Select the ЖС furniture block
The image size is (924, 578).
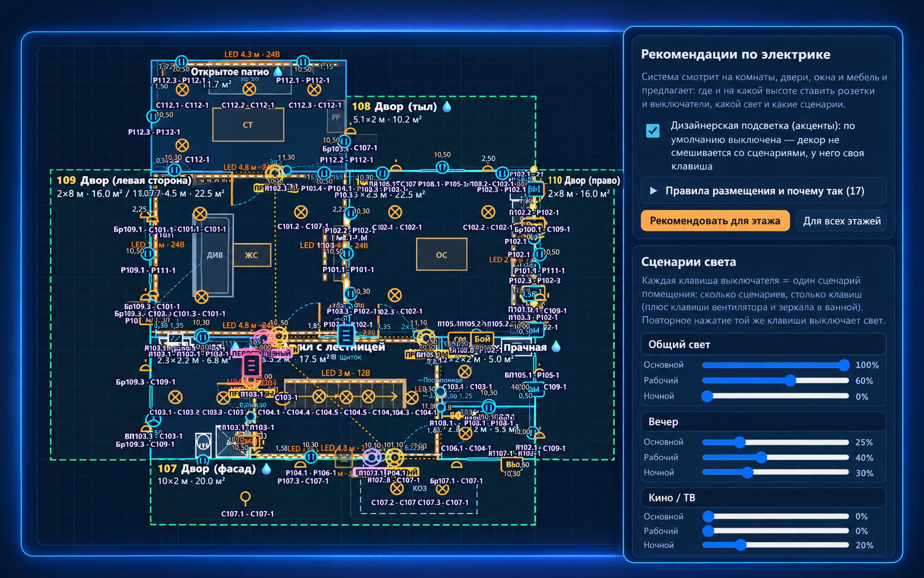point(252,255)
